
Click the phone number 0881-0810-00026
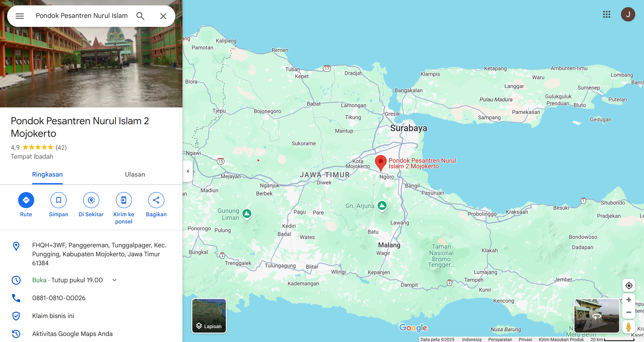[59, 298]
